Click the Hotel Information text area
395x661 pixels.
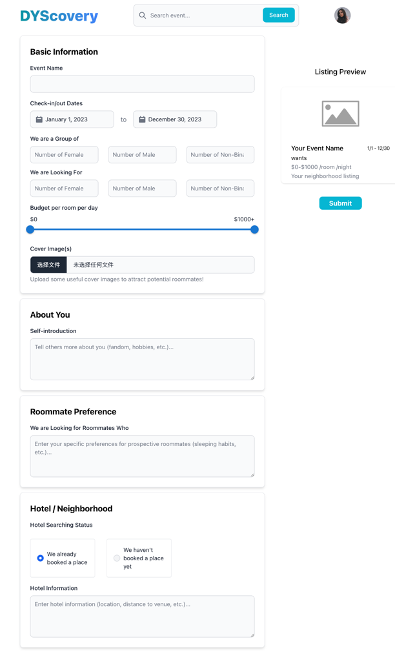tap(142, 616)
